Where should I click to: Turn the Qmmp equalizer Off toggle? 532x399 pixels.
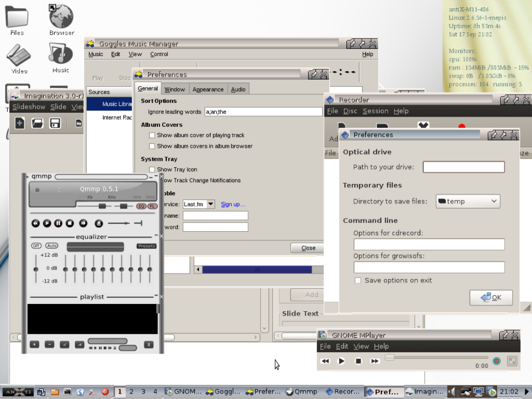pyautogui.click(x=36, y=246)
